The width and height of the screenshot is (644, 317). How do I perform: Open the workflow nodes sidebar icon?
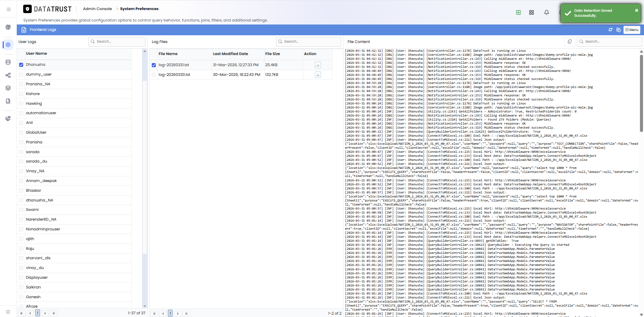tap(8, 75)
